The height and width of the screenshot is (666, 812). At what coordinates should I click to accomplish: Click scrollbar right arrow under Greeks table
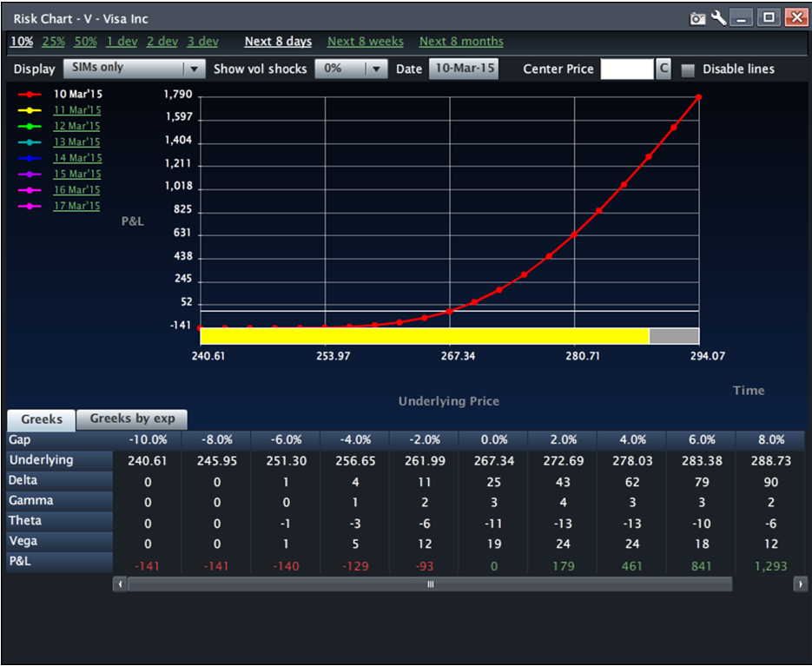[800, 584]
